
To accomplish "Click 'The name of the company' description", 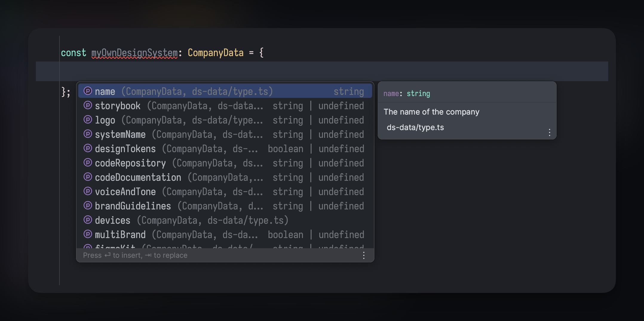I will (431, 112).
